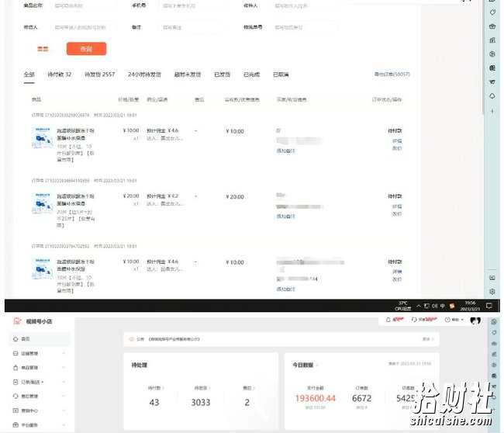The height and width of the screenshot is (433, 504).
Task: Expand the 店铺管理 sidebar menu
Action: pyautogui.click(x=40, y=354)
